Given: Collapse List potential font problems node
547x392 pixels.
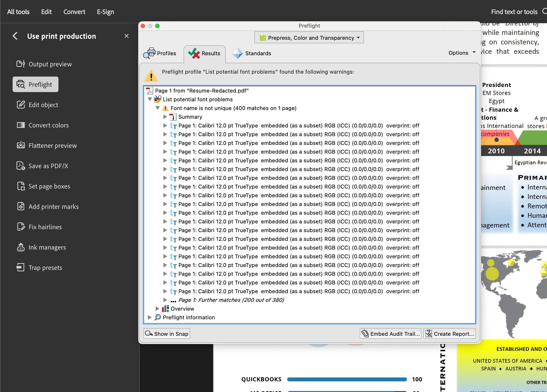Looking at the screenshot, I should [150, 99].
